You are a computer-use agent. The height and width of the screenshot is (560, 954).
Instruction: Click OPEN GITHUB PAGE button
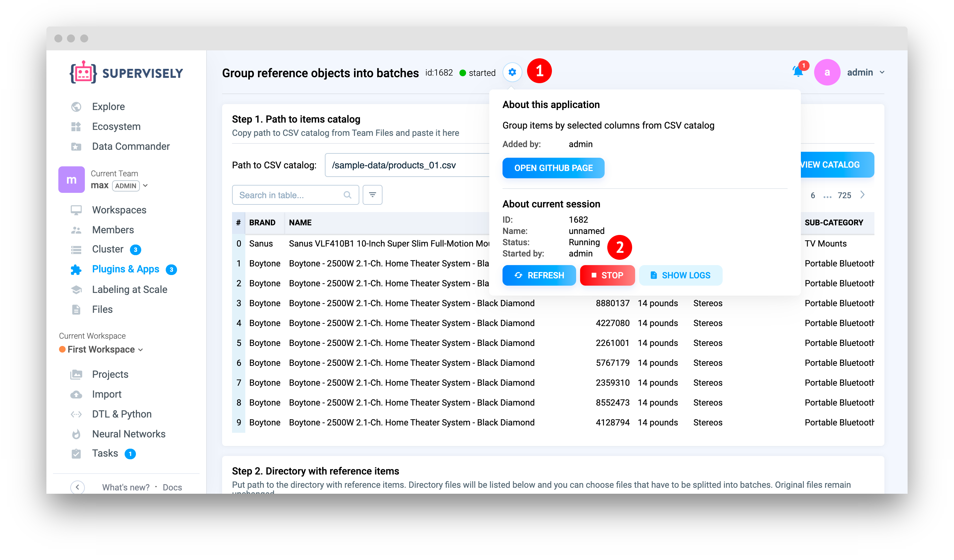[x=553, y=168]
